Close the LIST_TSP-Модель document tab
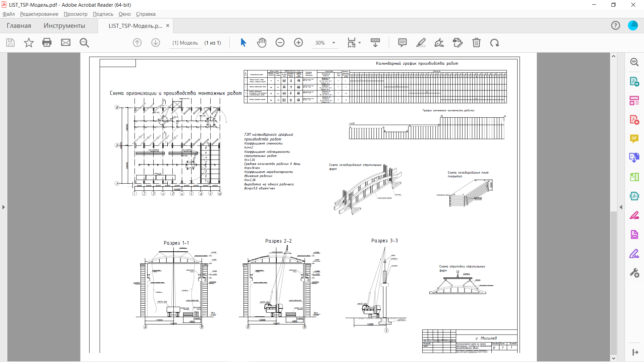Image resolution: width=644 pixels, height=362 pixels. pos(168,25)
